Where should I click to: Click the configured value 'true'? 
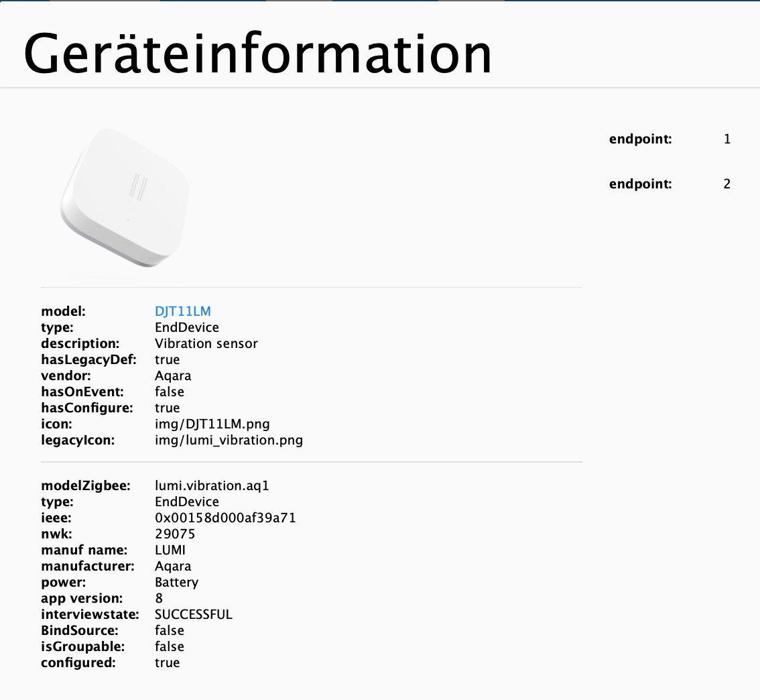[x=168, y=662]
